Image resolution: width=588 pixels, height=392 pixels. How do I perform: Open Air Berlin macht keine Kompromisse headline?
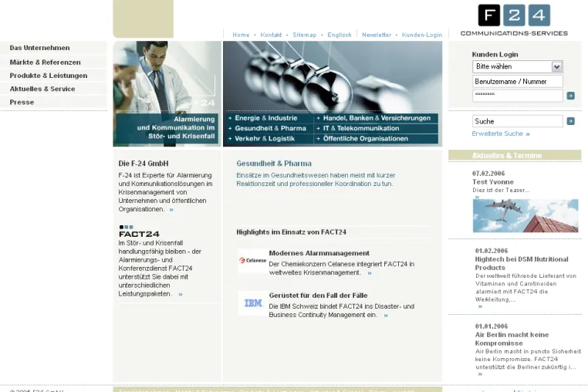512,339
